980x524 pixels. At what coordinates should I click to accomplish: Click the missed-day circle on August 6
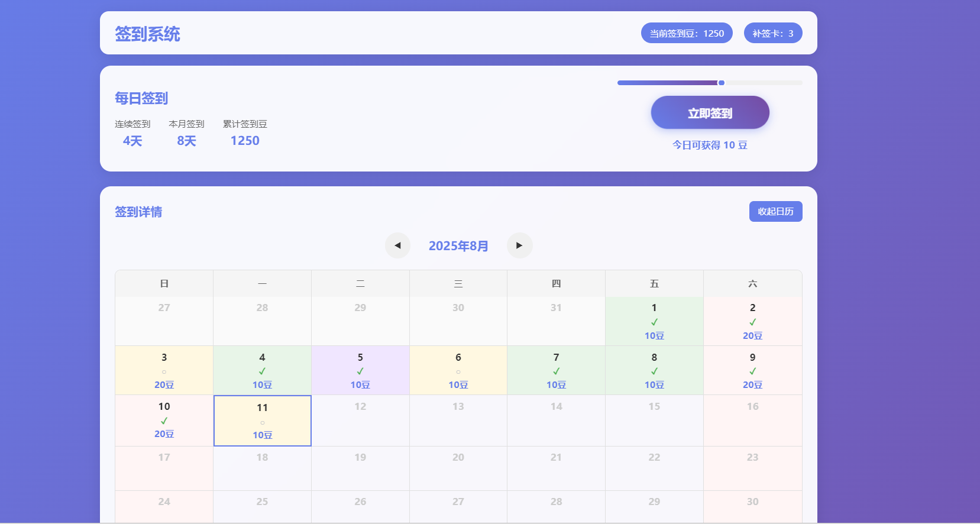pyautogui.click(x=458, y=372)
